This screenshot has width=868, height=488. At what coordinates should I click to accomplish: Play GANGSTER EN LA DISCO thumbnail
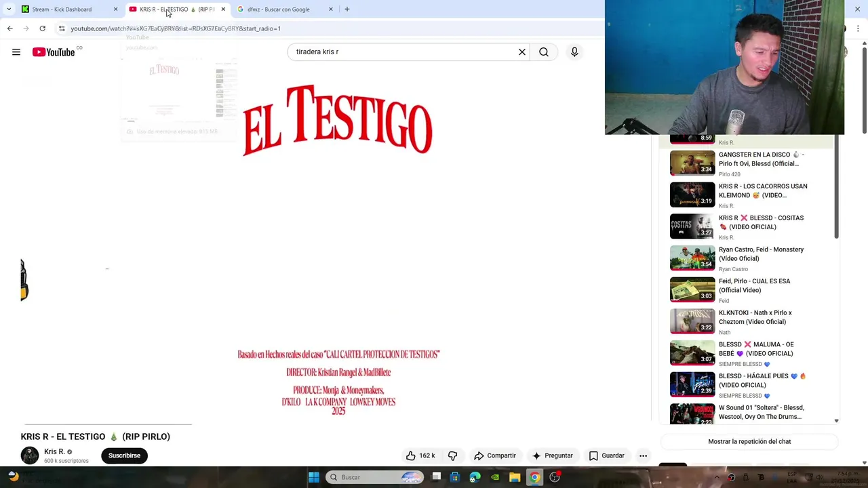point(692,163)
